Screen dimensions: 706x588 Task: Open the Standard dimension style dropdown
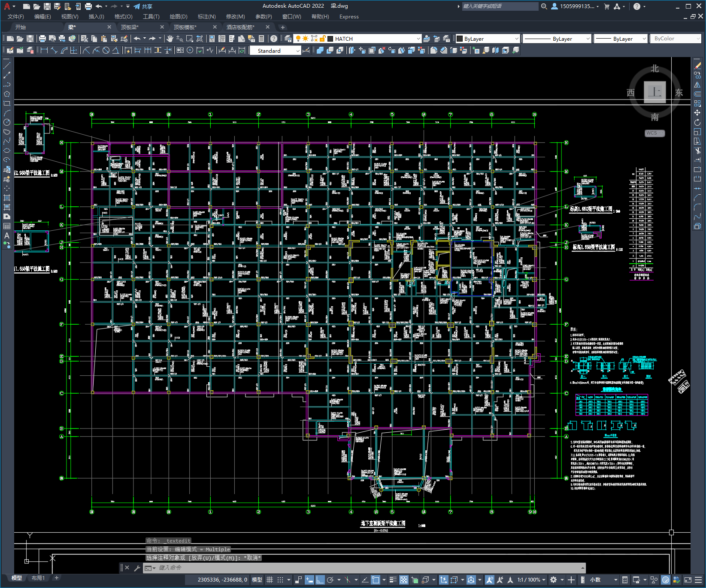298,51
